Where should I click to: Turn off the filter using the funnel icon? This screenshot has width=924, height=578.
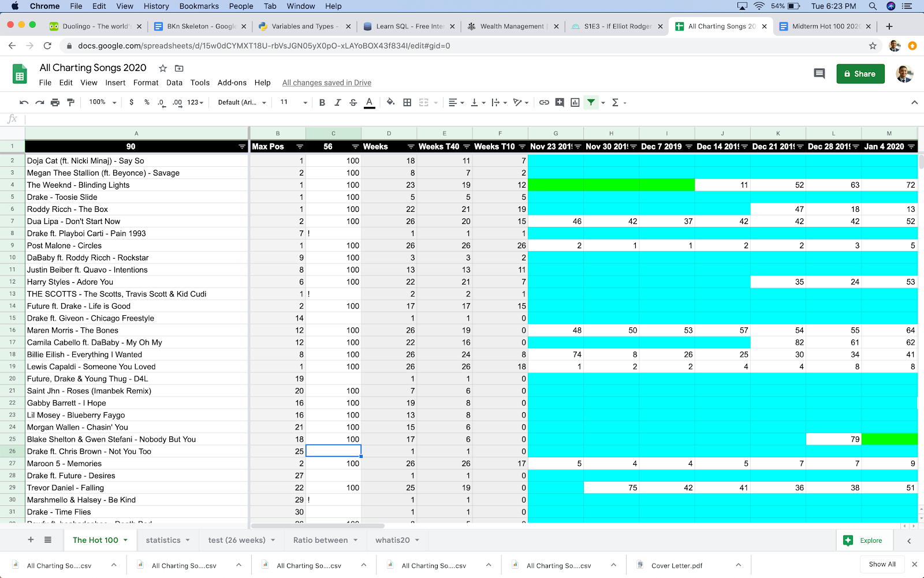591,102
